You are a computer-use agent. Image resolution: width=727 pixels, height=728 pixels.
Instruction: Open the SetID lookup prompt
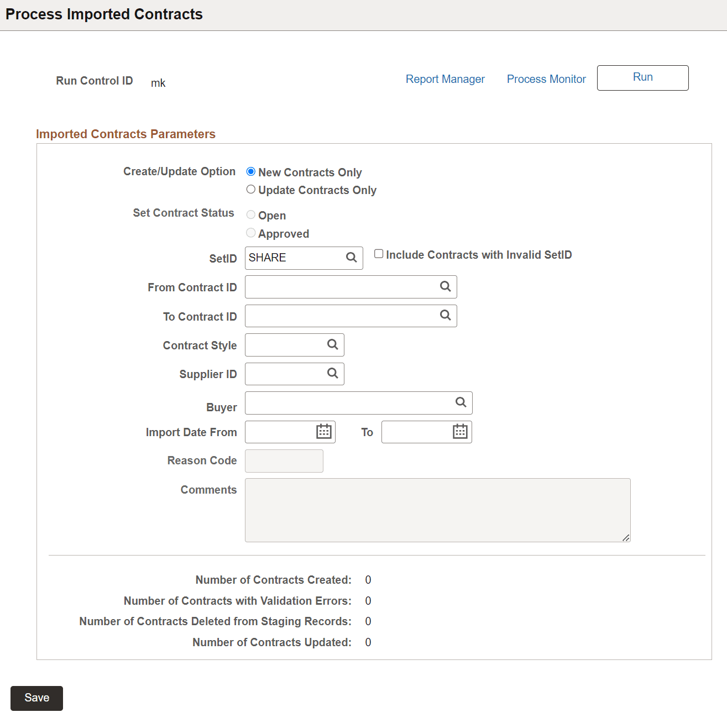352,258
